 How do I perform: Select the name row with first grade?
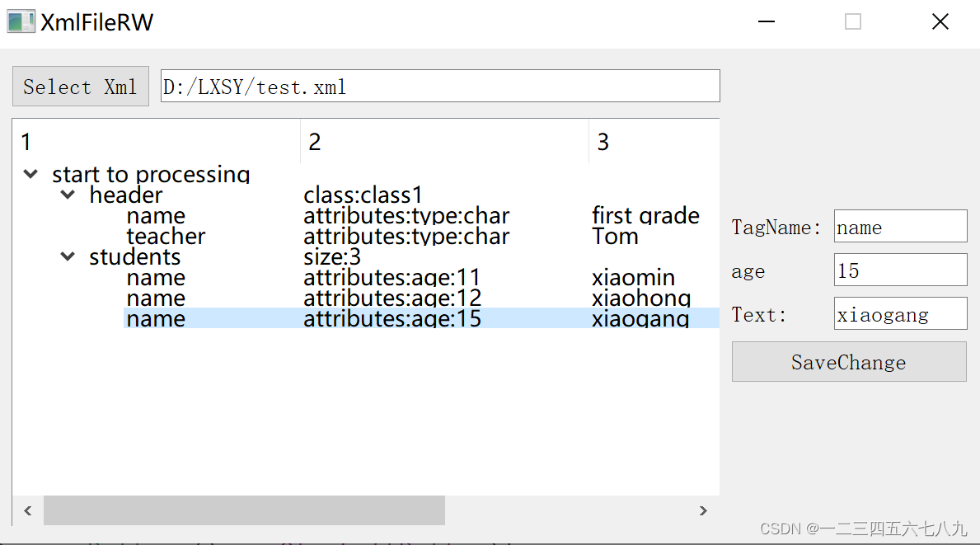(422, 215)
